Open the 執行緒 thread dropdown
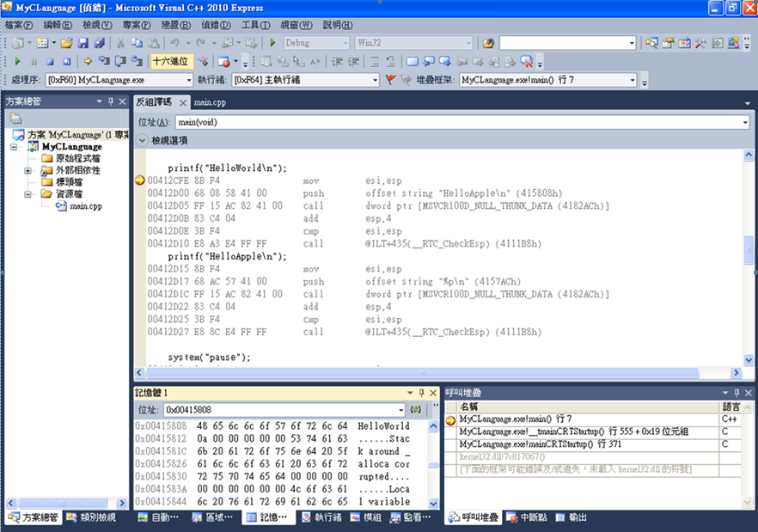758x532 pixels. (375, 80)
